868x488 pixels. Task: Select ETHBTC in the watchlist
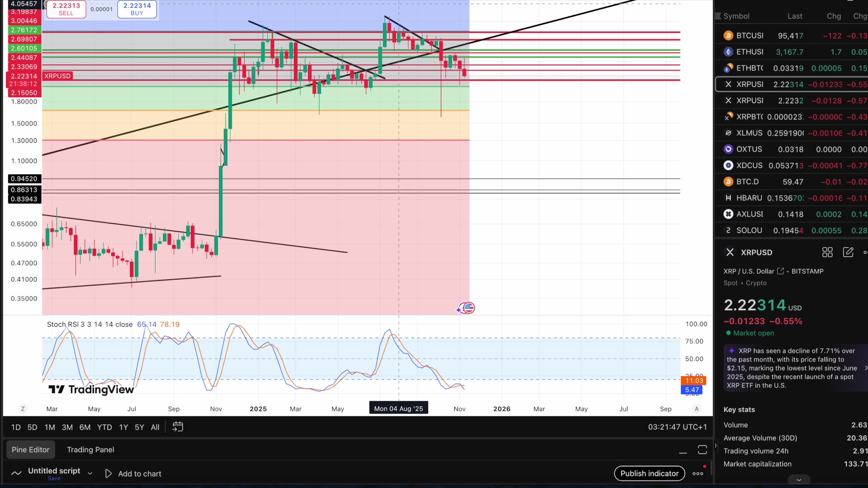click(791, 68)
